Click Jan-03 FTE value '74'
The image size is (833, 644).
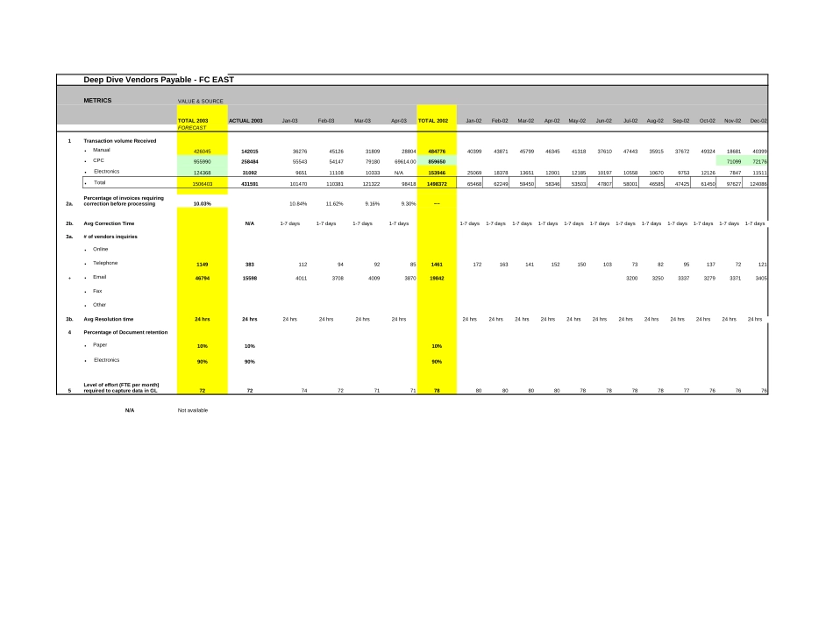[304, 391]
